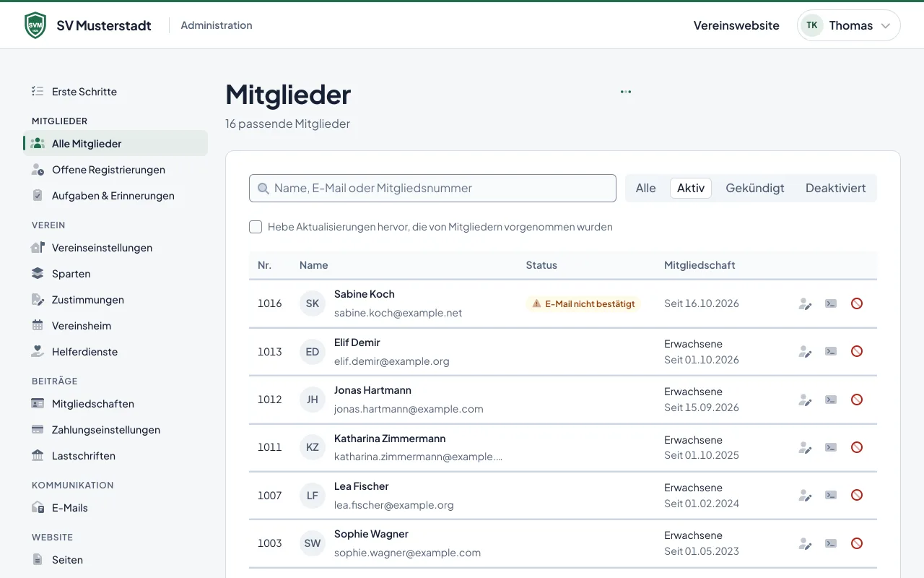Edit member Katharina Zimmermann via the person-pencil icon
Viewport: 924px width, 578px height.
tap(806, 447)
